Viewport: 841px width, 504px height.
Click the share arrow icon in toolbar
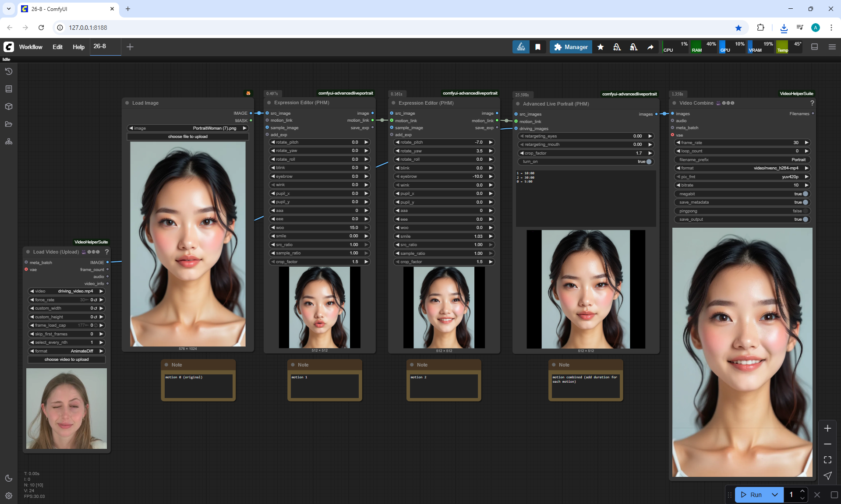[650, 47]
